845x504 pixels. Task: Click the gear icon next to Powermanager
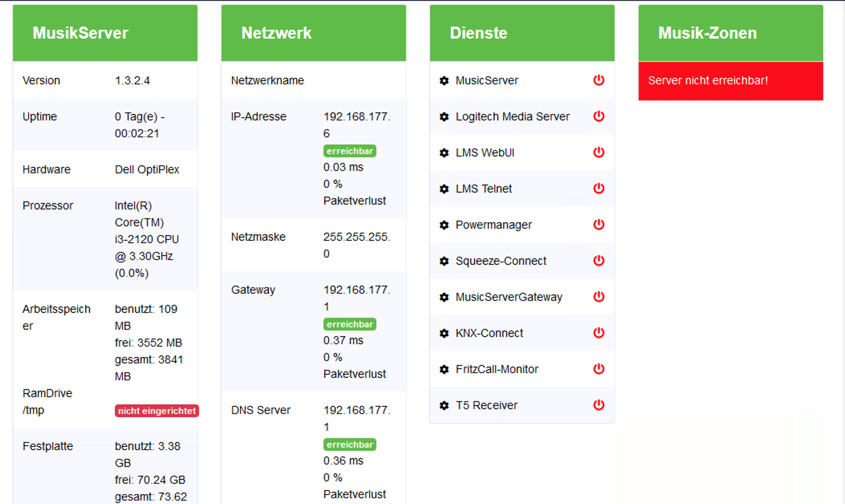click(x=444, y=225)
